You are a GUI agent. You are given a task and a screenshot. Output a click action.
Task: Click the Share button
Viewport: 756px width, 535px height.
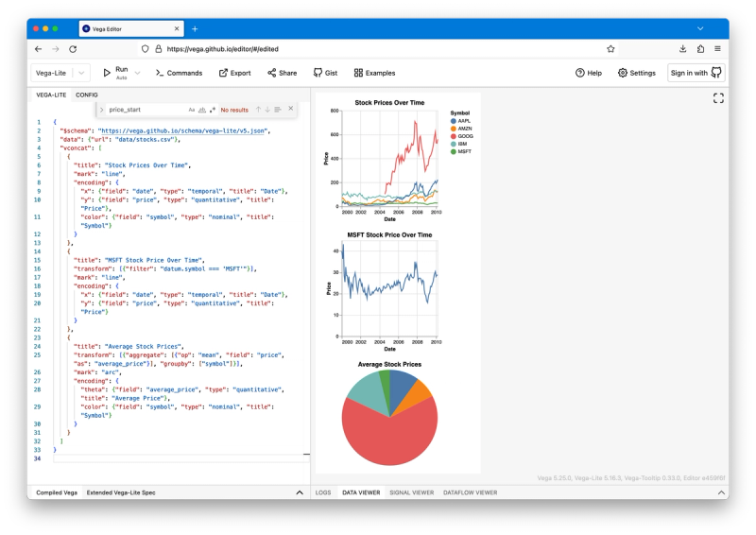click(x=282, y=73)
